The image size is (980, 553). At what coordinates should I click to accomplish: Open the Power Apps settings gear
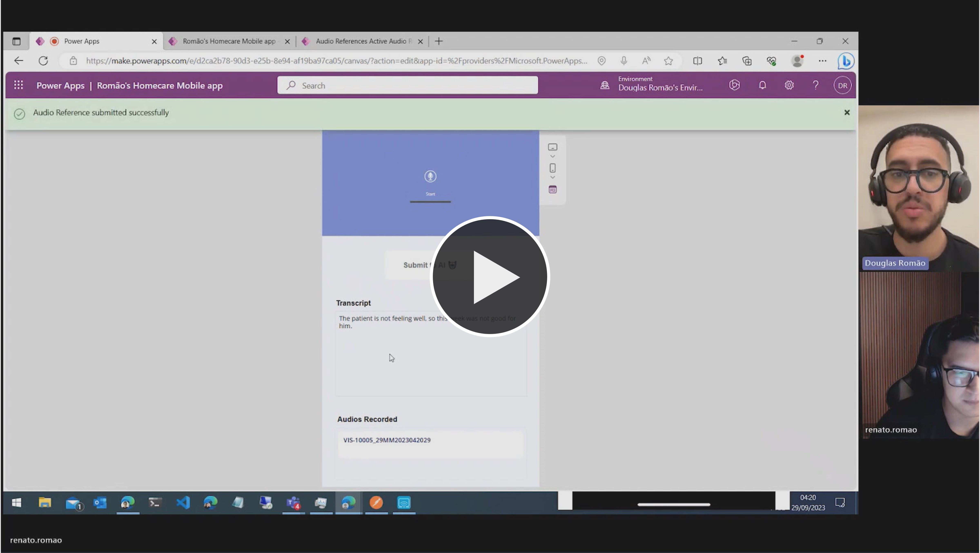[789, 85]
